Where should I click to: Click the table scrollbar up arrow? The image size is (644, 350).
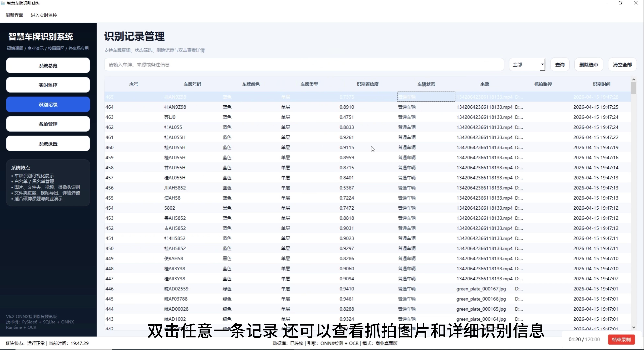[633, 79]
